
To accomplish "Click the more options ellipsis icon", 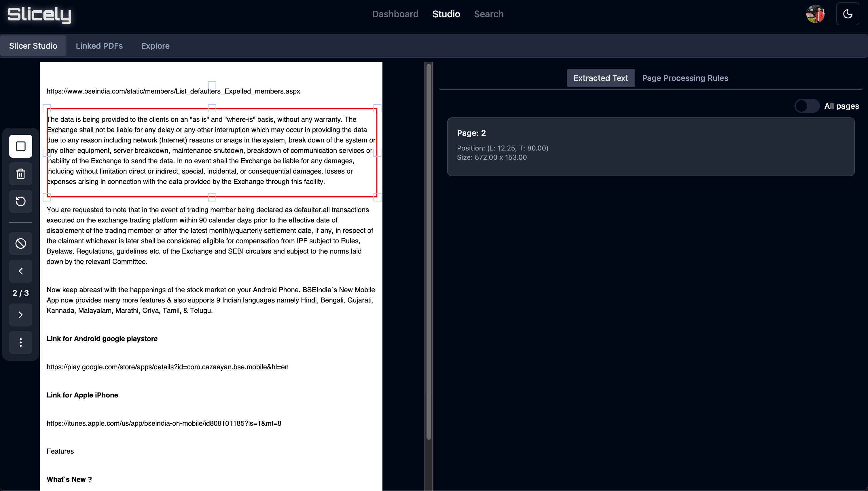I will (21, 342).
